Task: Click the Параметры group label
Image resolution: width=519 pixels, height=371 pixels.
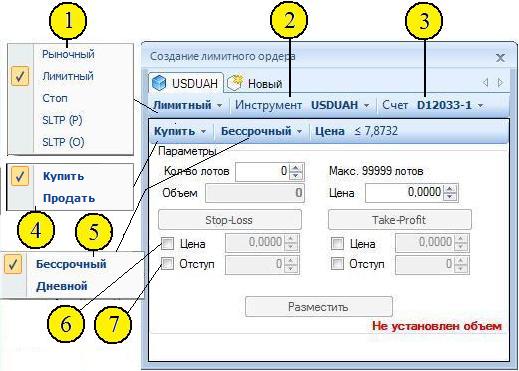Action: pyautogui.click(x=187, y=151)
